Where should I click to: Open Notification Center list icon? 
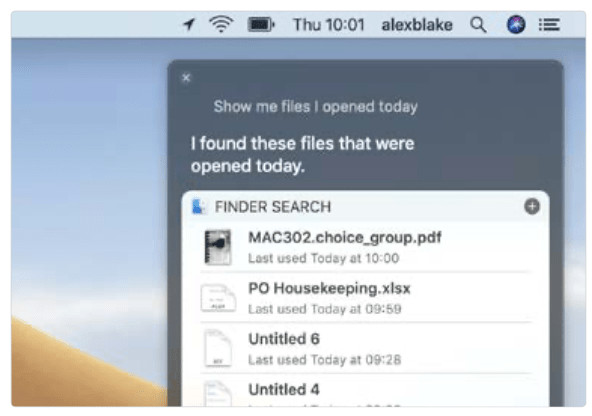[549, 25]
